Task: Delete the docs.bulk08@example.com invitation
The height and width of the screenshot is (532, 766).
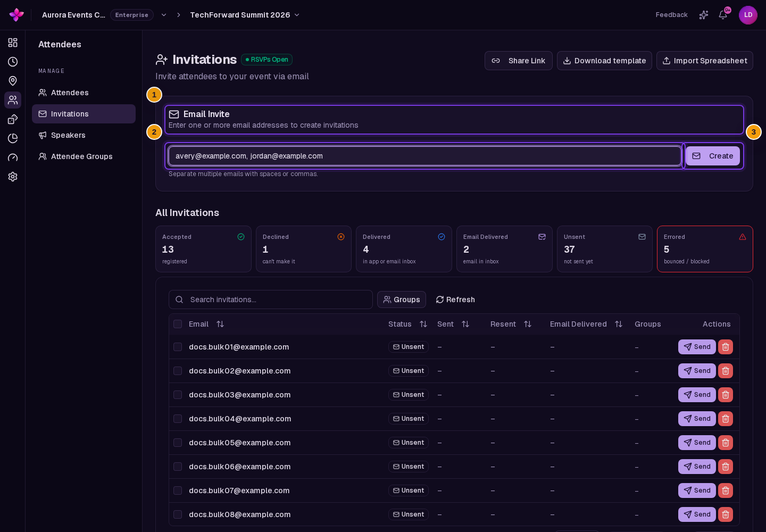Action: [726, 514]
